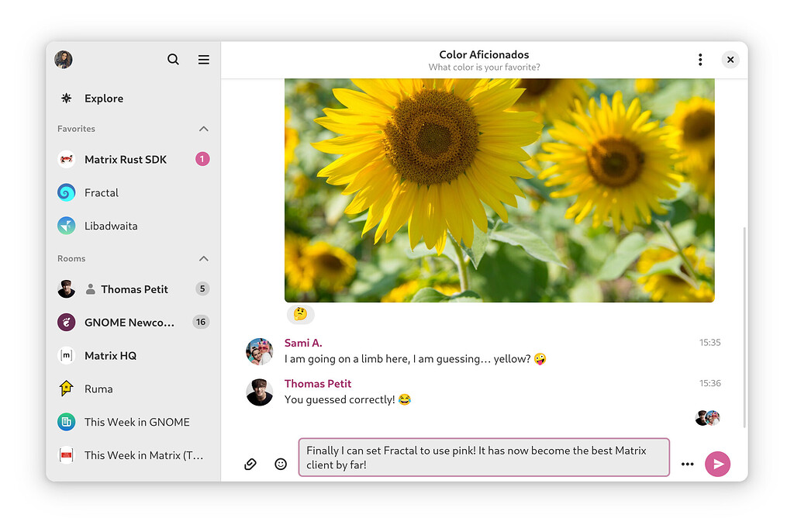
Task: Send the message with the pink arrow button
Action: [x=717, y=464]
